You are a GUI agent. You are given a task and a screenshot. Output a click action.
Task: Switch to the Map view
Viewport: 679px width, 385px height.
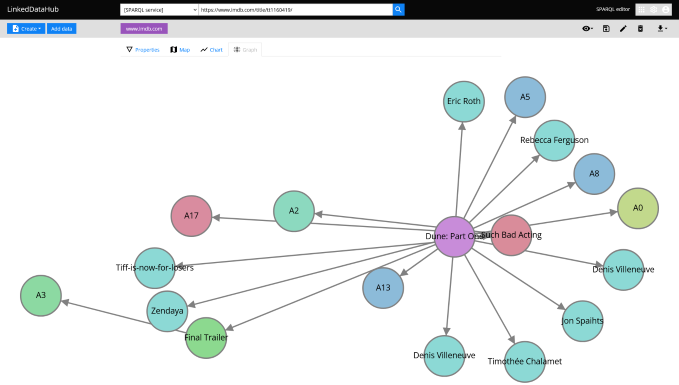(x=180, y=50)
